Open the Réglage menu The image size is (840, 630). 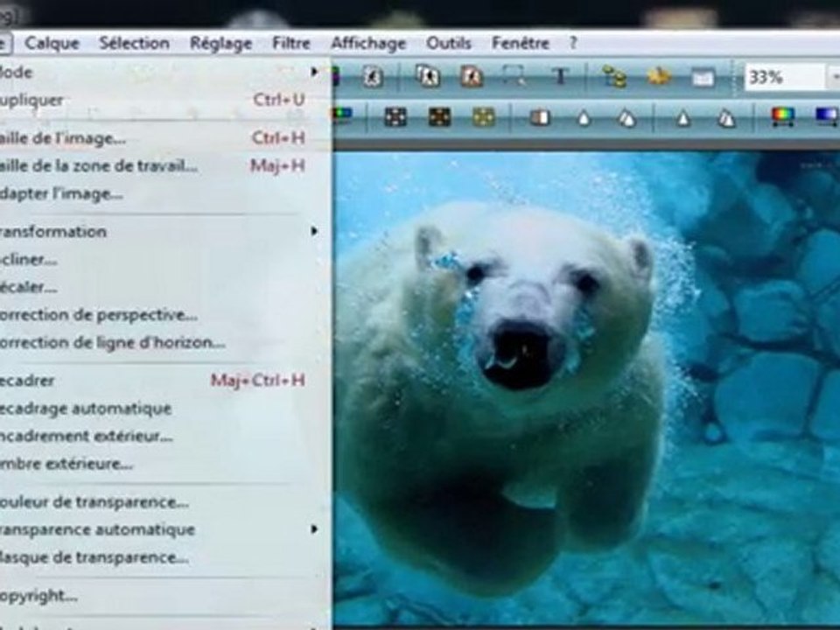(x=220, y=43)
